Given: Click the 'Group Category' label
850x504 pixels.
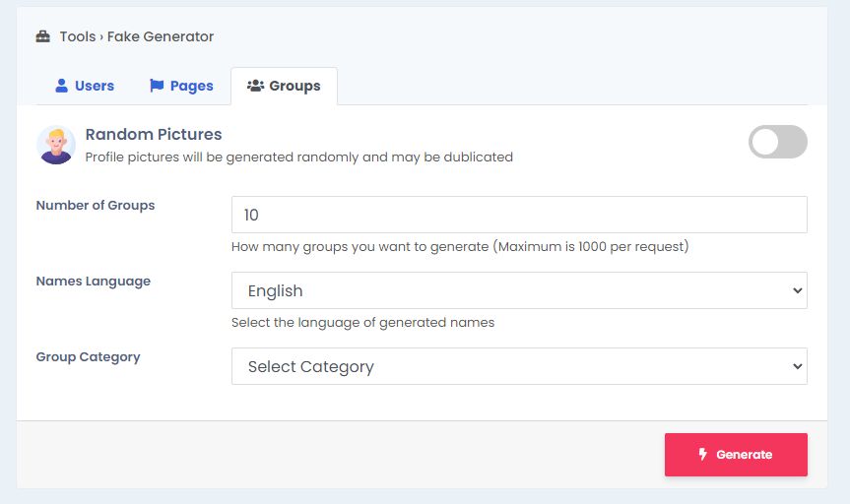Looking at the screenshot, I should click(89, 357).
